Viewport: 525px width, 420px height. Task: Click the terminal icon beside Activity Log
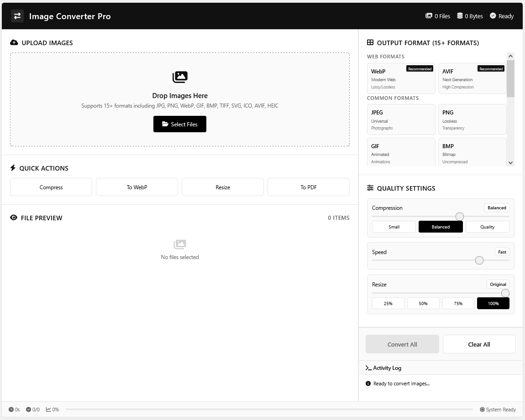(368, 368)
